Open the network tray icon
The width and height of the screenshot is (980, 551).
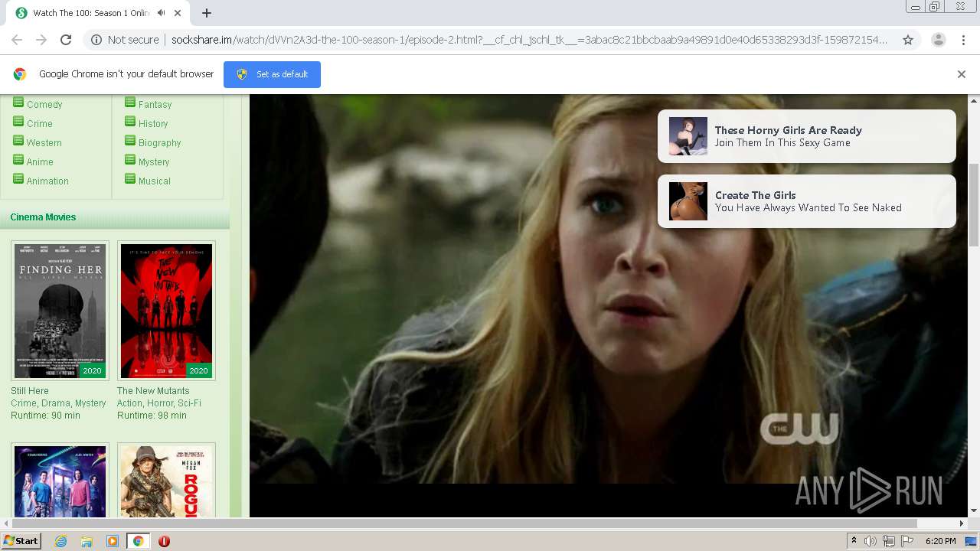tap(889, 541)
